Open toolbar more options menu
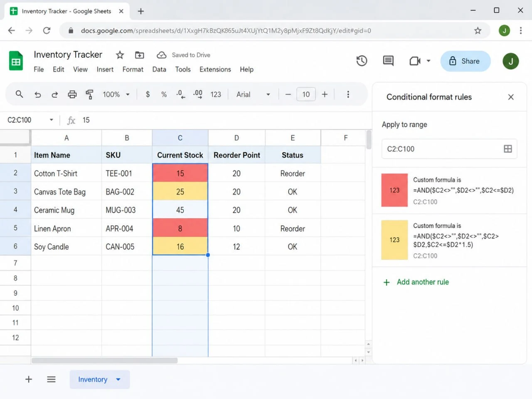The height and width of the screenshot is (399, 532). pyautogui.click(x=348, y=94)
